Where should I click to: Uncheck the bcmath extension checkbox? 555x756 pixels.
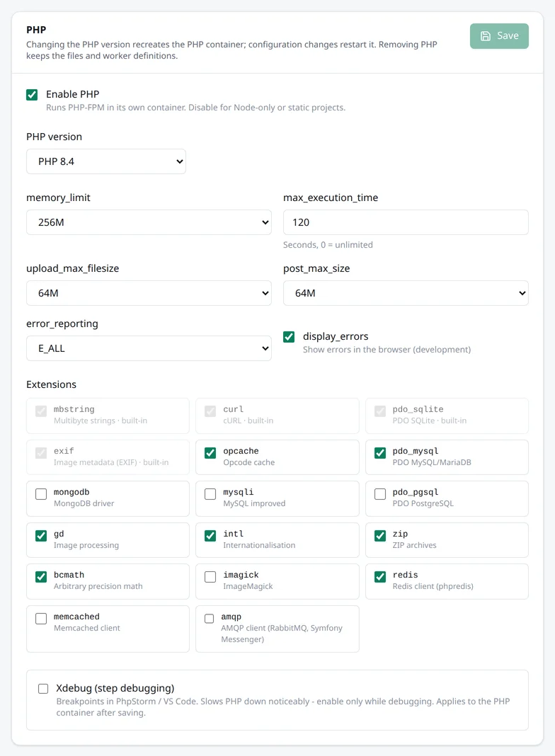point(41,577)
